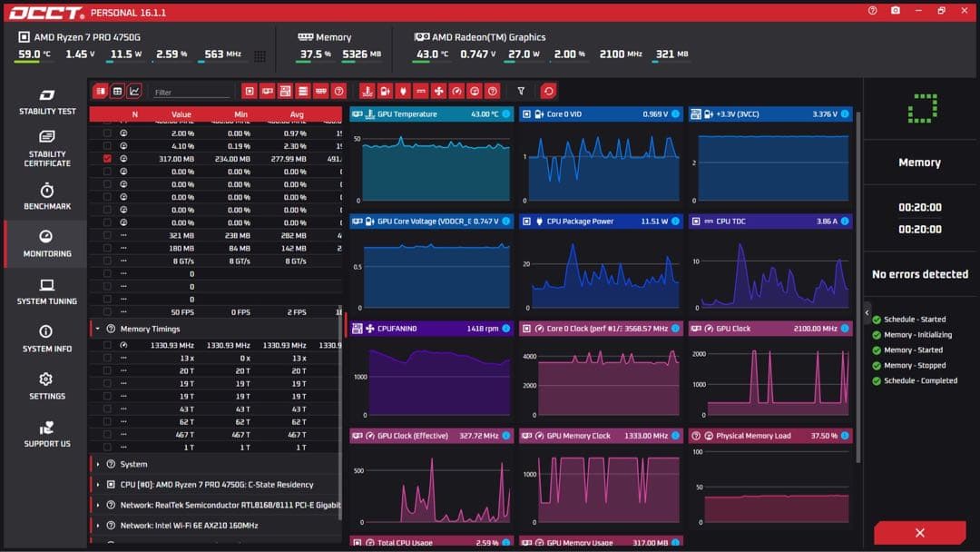Expand the Intel Wi-Fi 6E AX210 group
Screen dimensions: 980x552
pyautogui.click(x=97, y=526)
